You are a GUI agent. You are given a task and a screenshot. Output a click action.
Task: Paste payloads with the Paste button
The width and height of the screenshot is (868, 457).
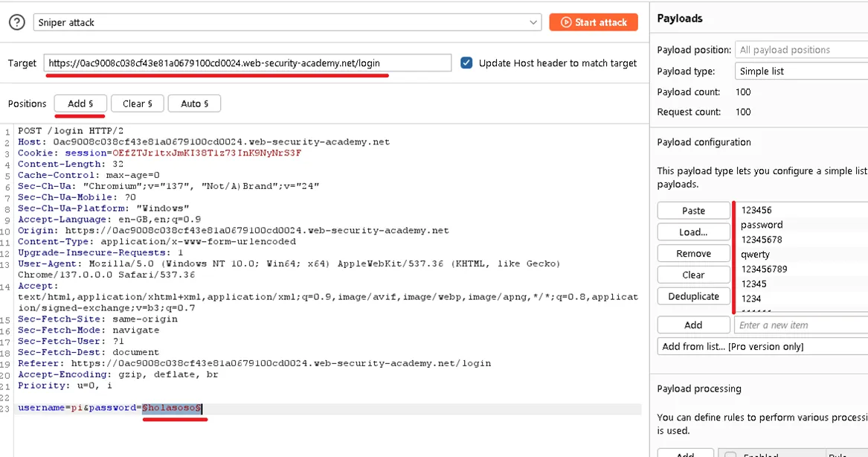(693, 211)
